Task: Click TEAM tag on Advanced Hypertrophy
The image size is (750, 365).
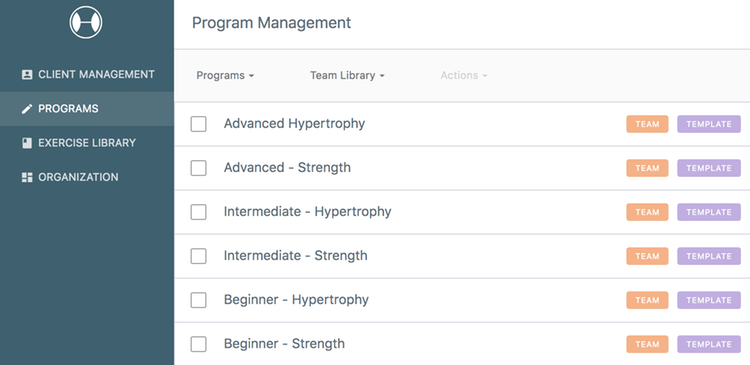Action: [x=647, y=124]
